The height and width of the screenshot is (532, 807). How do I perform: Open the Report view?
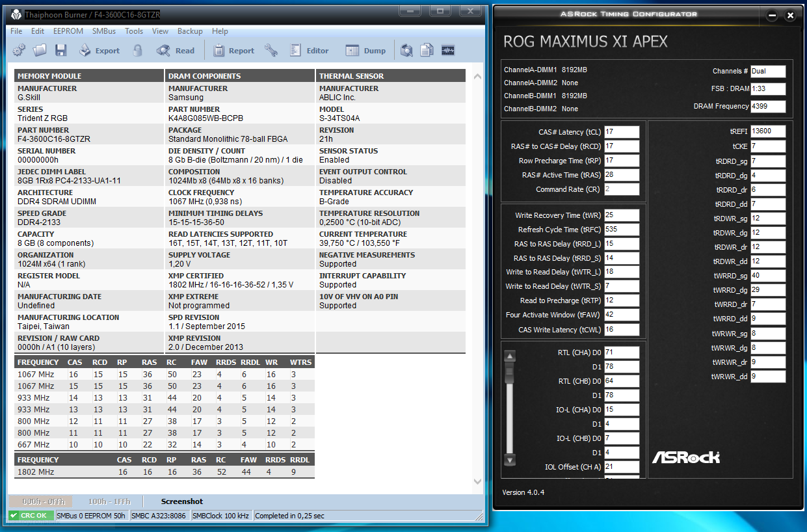233,50
